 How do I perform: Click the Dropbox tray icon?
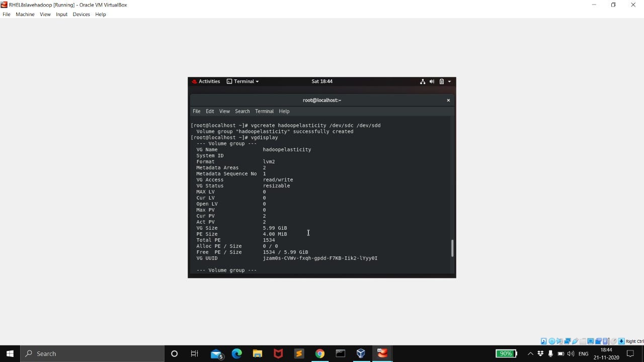540,353
